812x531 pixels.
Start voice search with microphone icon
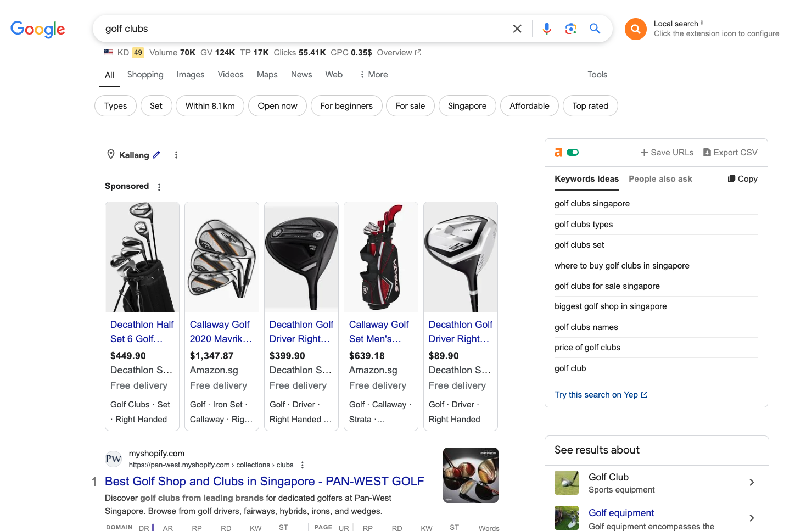546,29
